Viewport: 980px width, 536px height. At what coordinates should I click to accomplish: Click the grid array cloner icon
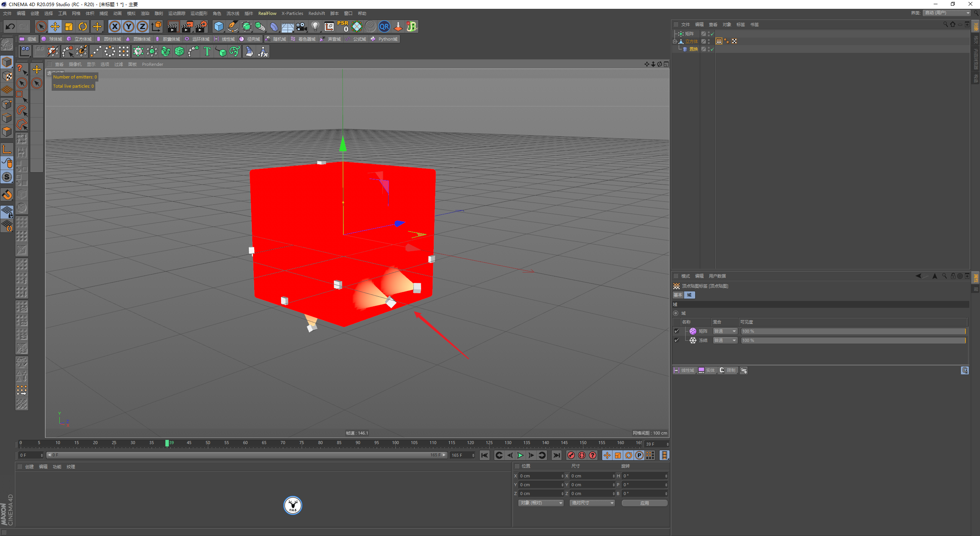pos(124,51)
